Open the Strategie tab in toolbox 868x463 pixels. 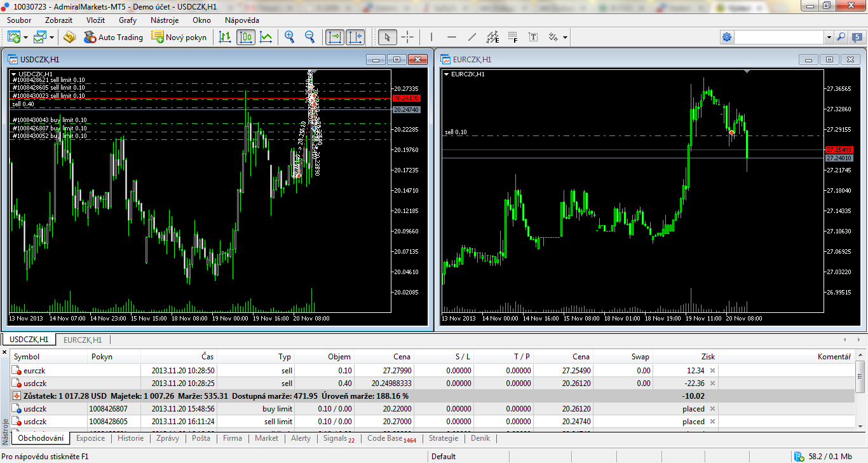coord(444,438)
